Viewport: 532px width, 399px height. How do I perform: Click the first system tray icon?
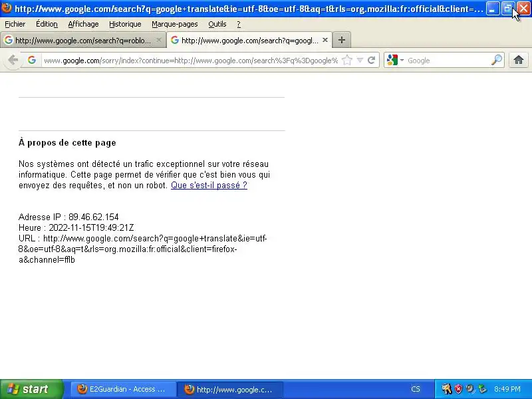point(446,389)
